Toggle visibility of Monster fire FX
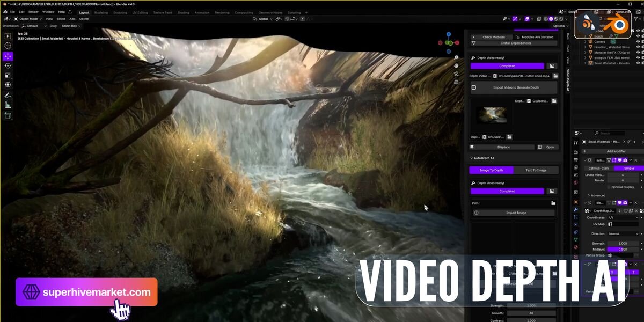This screenshot has width=644, height=322. point(638,53)
